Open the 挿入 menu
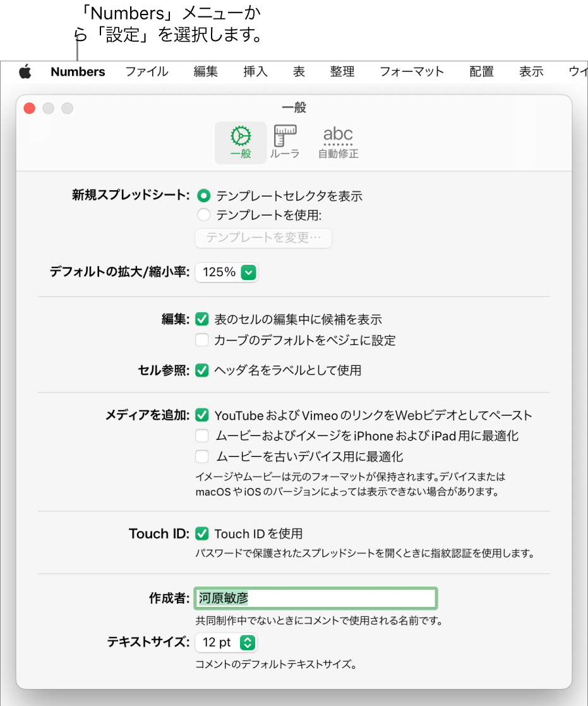 pos(256,71)
